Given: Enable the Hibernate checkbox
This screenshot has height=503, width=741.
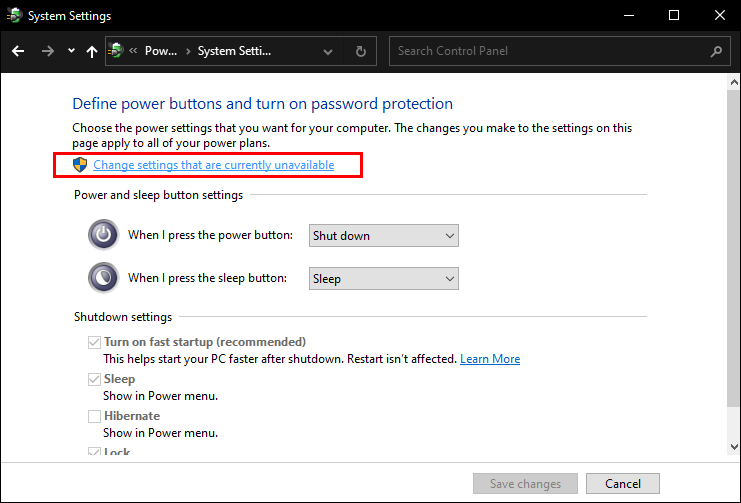Looking at the screenshot, I should [94, 416].
